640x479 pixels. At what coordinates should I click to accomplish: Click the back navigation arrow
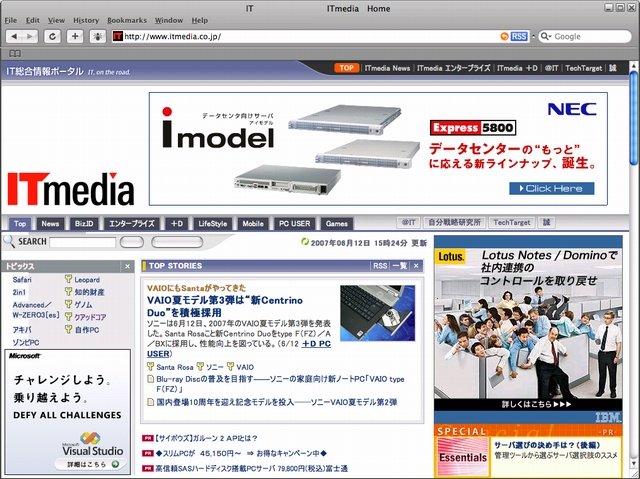(14, 36)
